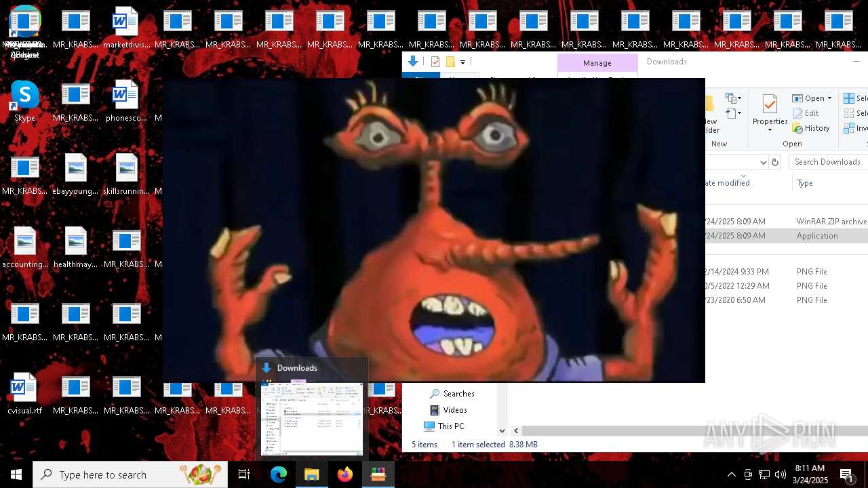
Task: Open the volume tray icon
Action: click(781, 474)
